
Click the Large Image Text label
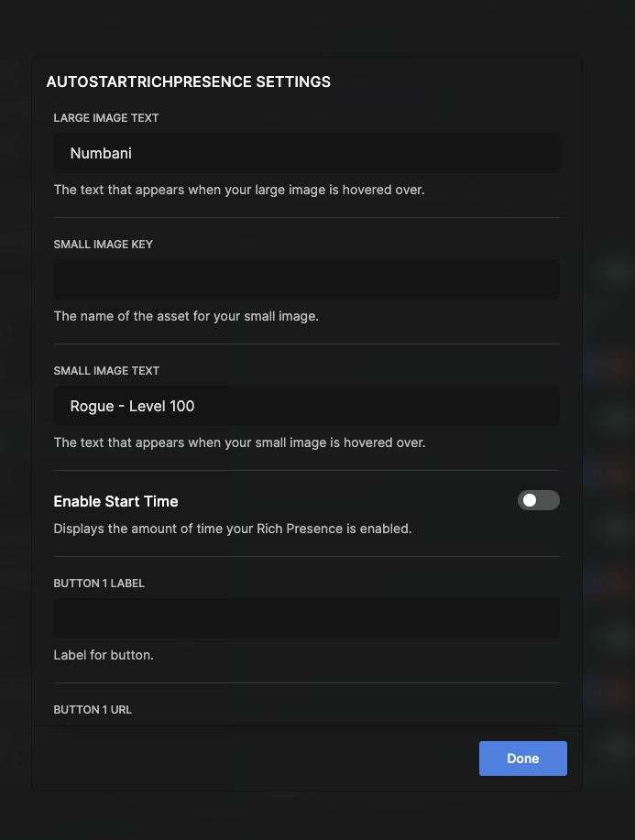pos(106,118)
